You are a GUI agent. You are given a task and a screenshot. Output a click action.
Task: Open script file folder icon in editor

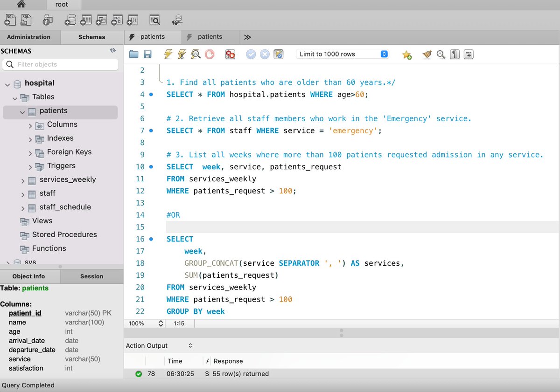(x=134, y=54)
